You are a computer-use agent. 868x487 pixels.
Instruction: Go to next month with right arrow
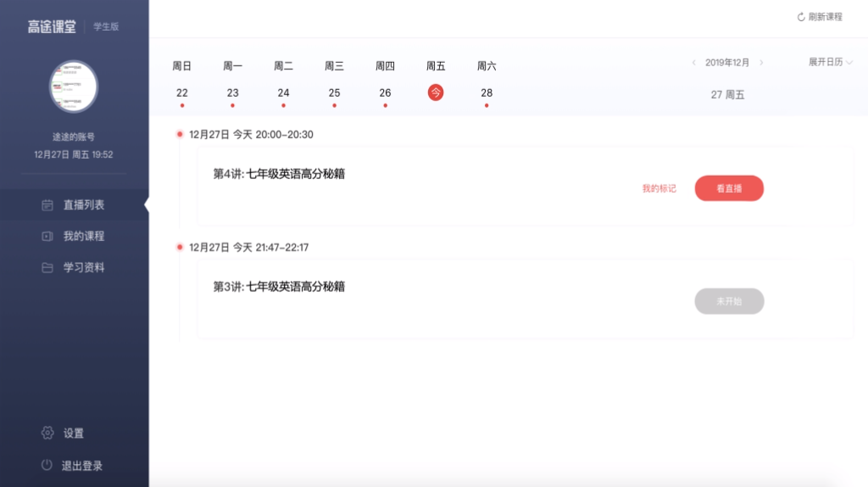tap(761, 63)
